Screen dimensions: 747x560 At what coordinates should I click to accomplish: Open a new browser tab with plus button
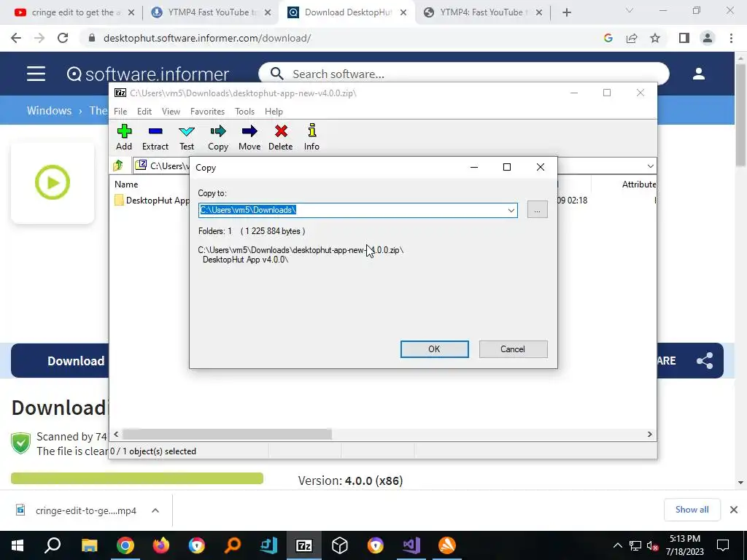tap(566, 12)
